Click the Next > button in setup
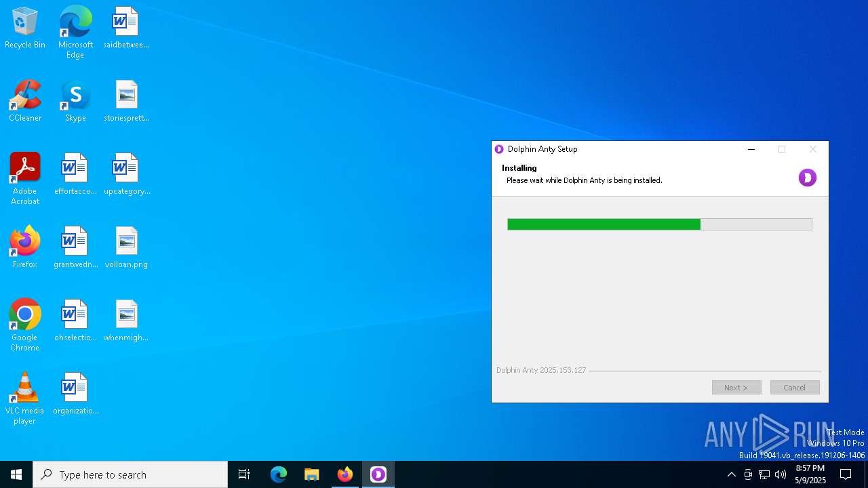 (x=736, y=388)
